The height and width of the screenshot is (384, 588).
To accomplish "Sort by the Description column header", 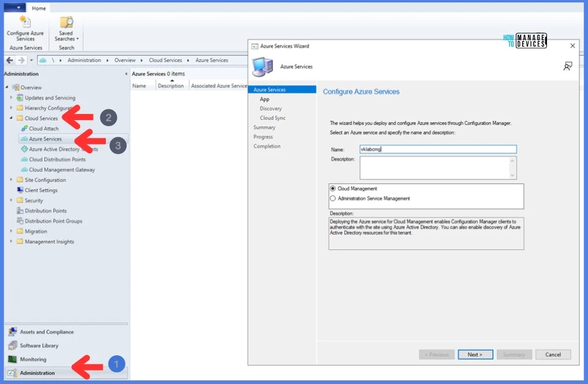I will click(x=173, y=86).
